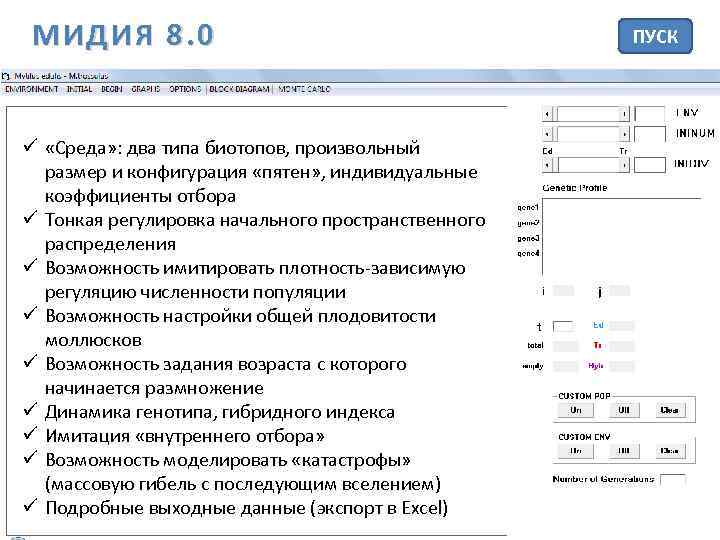The height and width of the screenshot is (540, 720).
Task: Open the MONTE CARLO menu
Action: (x=304, y=89)
